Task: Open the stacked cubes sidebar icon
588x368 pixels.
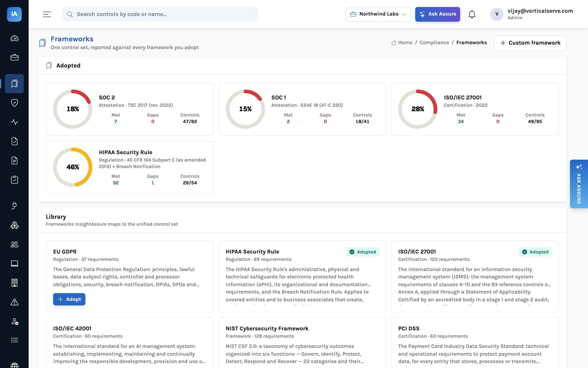Action: click(x=14, y=225)
